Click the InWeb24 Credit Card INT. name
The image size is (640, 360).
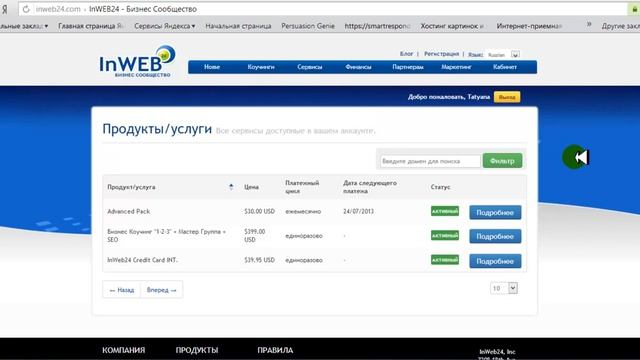click(x=142, y=260)
